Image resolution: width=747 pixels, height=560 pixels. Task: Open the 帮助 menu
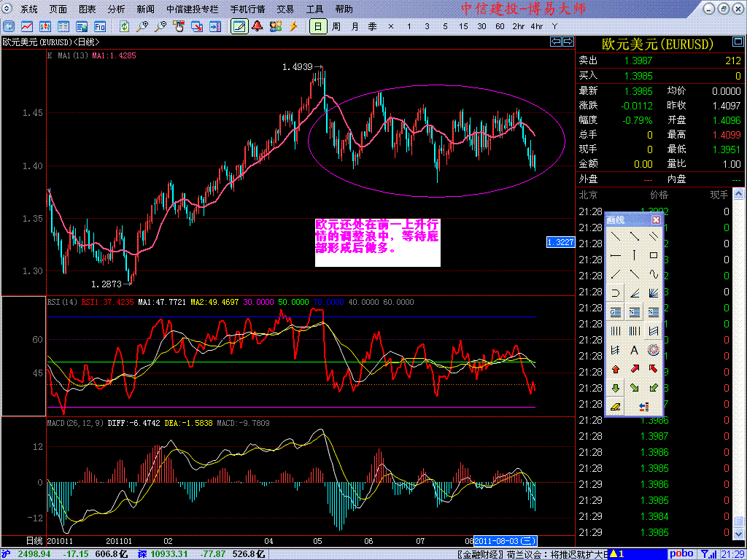point(344,9)
